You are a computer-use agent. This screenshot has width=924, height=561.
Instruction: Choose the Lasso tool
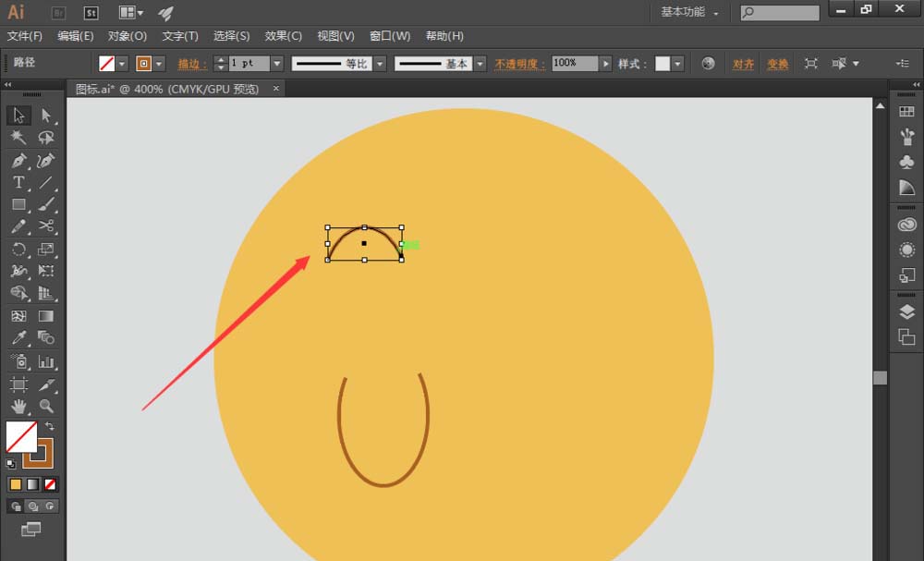click(46, 138)
